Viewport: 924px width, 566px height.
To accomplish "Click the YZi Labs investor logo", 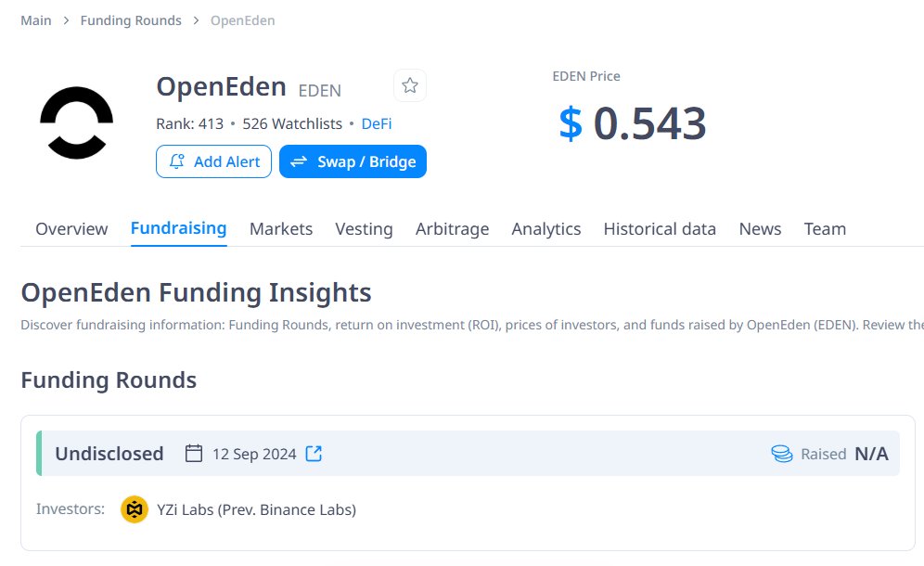I will [135, 509].
